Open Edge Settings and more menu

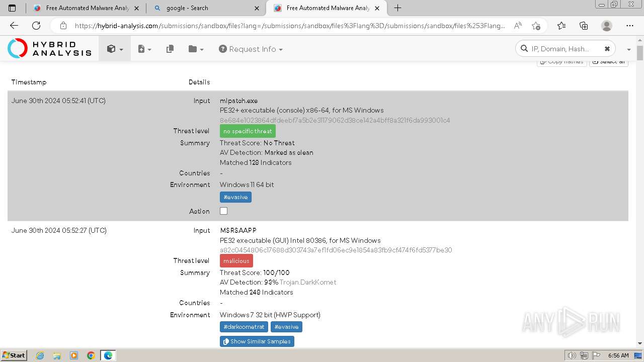[630, 26]
